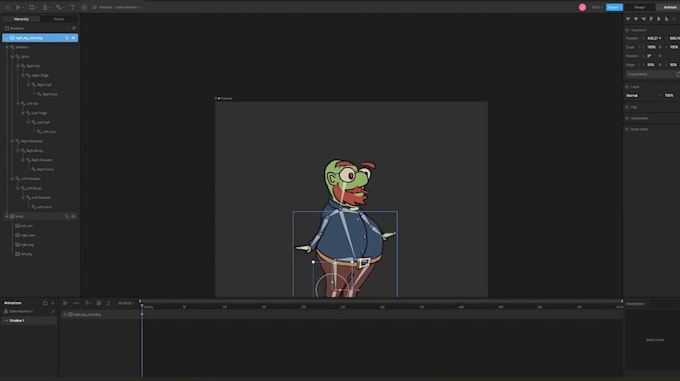Select the Bone tool
The height and width of the screenshot is (381, 680).
click(x=59, y=7)
